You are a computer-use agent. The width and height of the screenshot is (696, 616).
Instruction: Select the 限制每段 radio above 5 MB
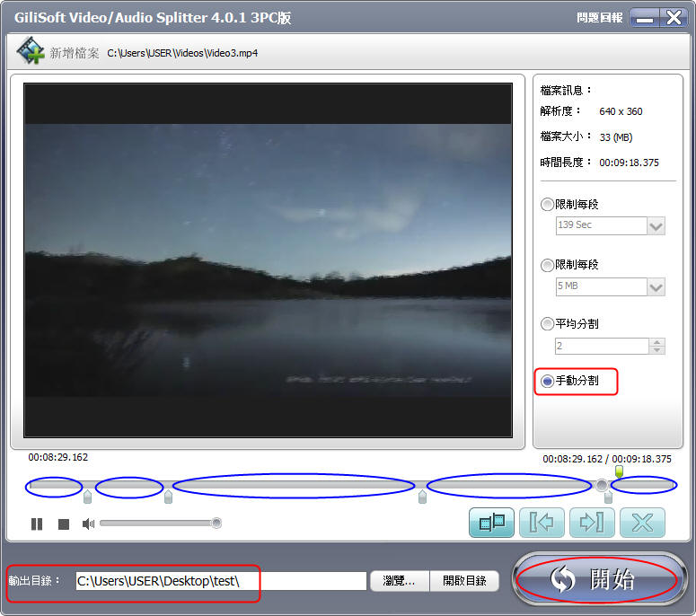coord(547,265)
